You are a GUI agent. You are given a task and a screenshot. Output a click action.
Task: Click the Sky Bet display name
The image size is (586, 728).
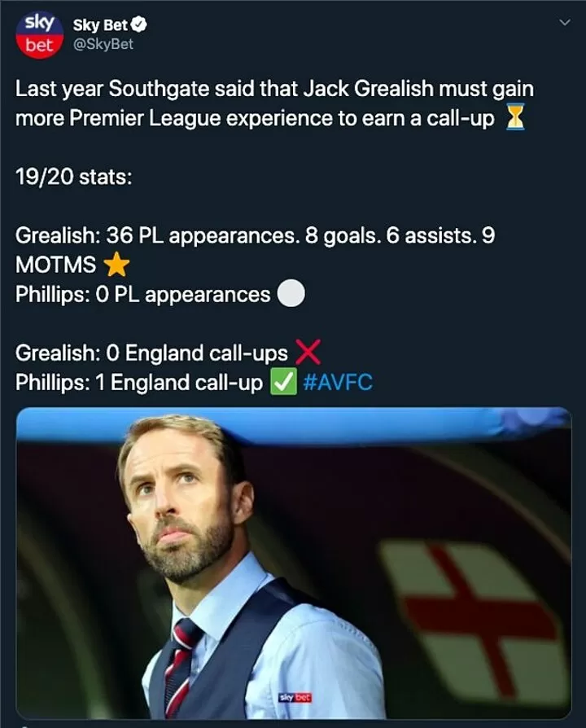point(100,25)
